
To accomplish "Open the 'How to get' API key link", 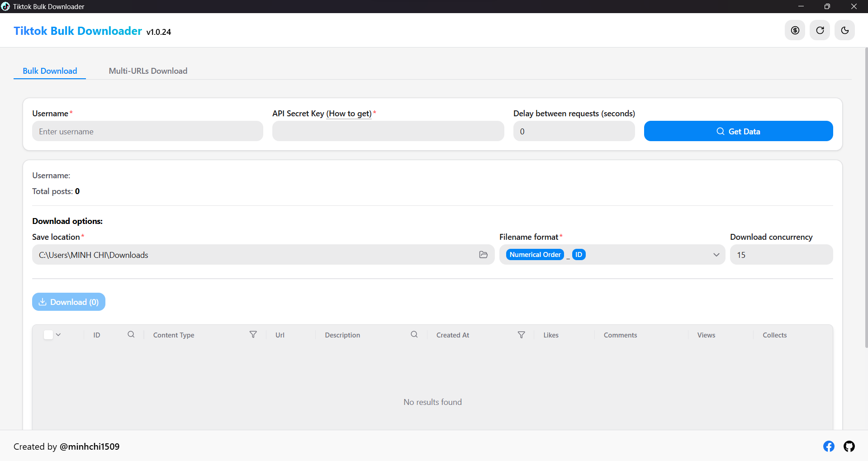I will coord(349,114).
